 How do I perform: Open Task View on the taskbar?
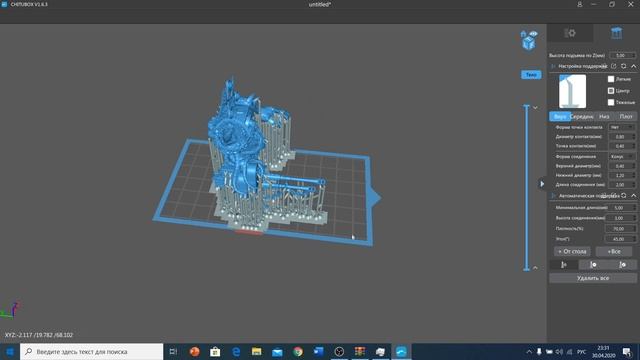coord(173,351)
